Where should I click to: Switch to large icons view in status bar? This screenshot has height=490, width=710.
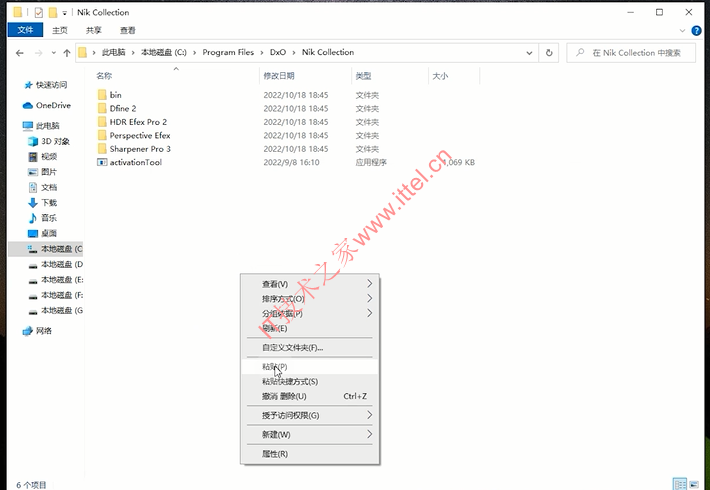[x=693, y=484]
